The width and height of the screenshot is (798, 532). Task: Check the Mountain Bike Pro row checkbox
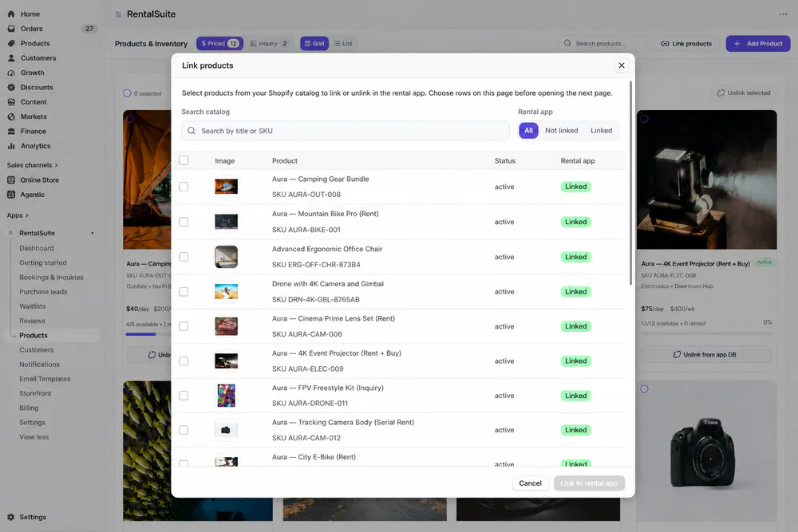click(x=184, y=222)
